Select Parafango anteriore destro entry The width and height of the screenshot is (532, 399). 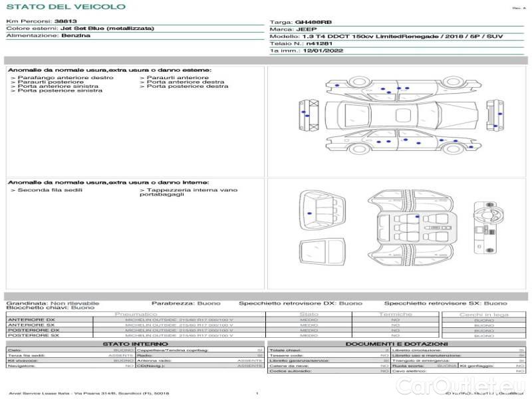[63, 78]
